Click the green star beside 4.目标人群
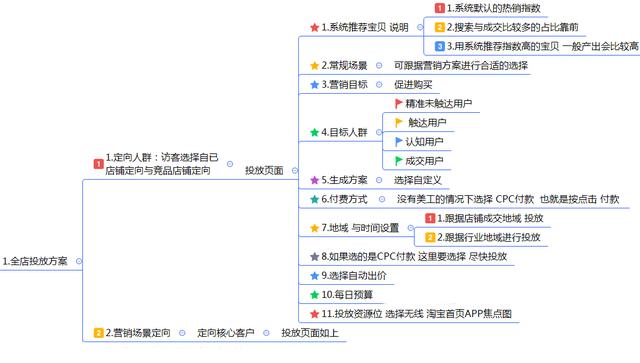This screenshot has width=640, height=363. coord(314,132)
